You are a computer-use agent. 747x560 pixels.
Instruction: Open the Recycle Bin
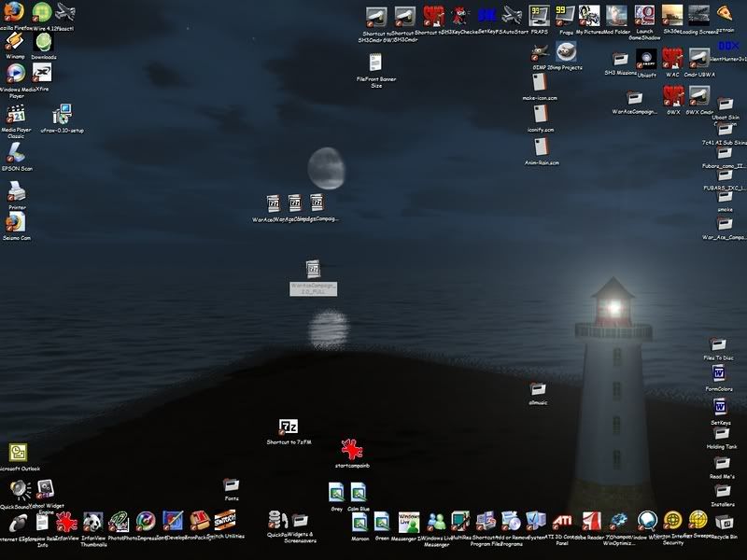tap(725, 522)
